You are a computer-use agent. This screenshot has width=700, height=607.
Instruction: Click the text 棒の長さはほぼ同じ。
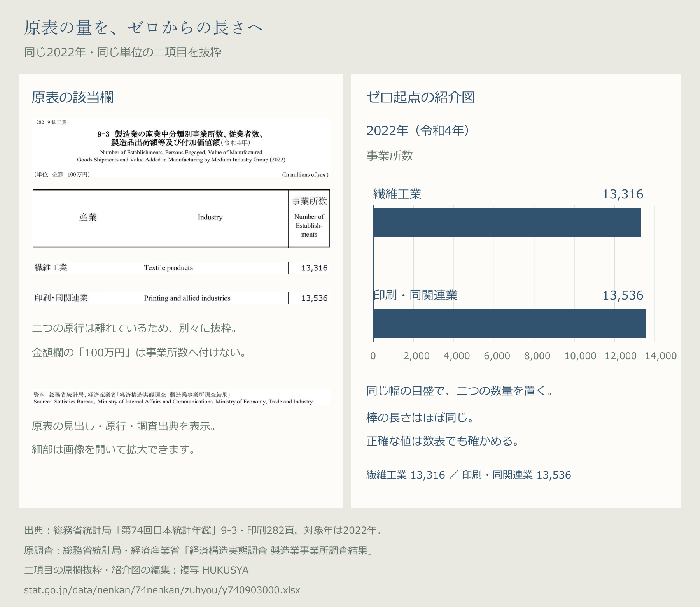coord(420,418)
